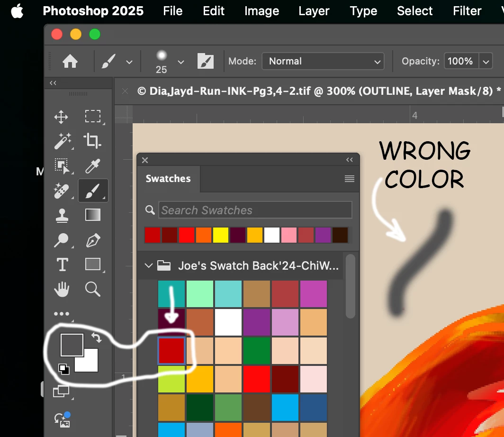Open the Brush Preset picker arrow
This screenshot has width=504, height=437.
181,62
